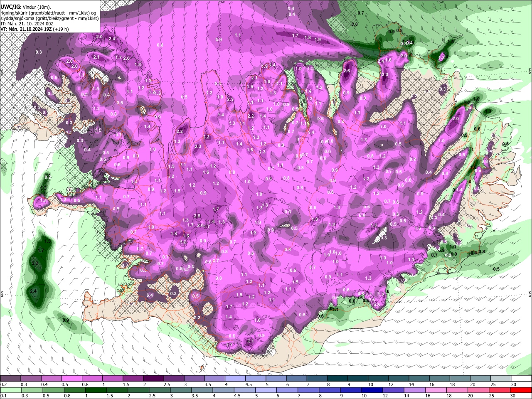Screen dimensions: 532x399
Task: Click the pale grey 25–30 swatch in top legend row
Action: [x=501, y=379]
